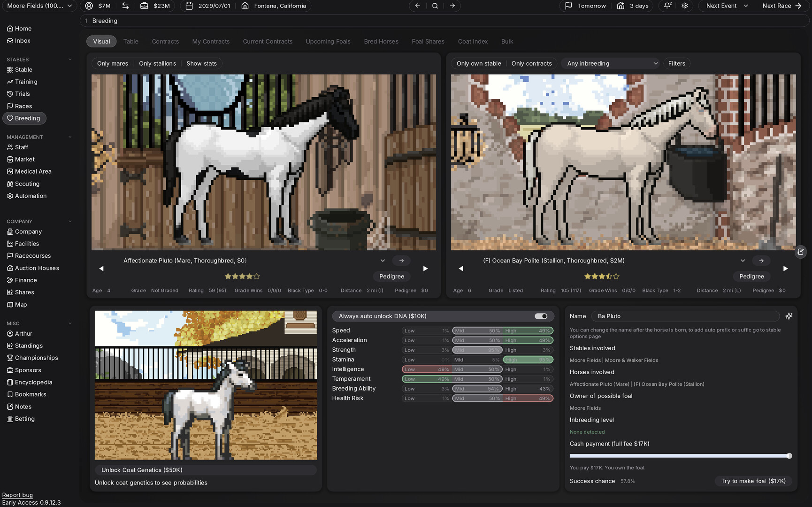Toggle Only mares filter
Screen dimensions: 812x507
[113, 63]
